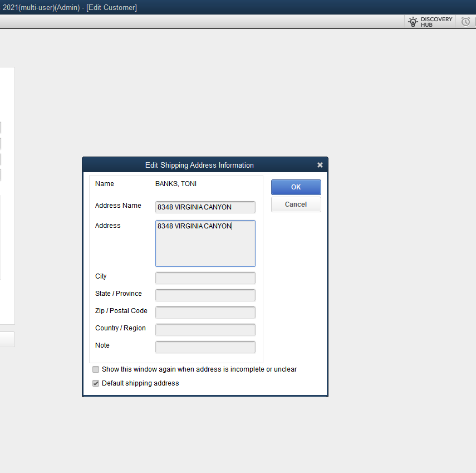Open the Discovery Hub

click(430, 21)
